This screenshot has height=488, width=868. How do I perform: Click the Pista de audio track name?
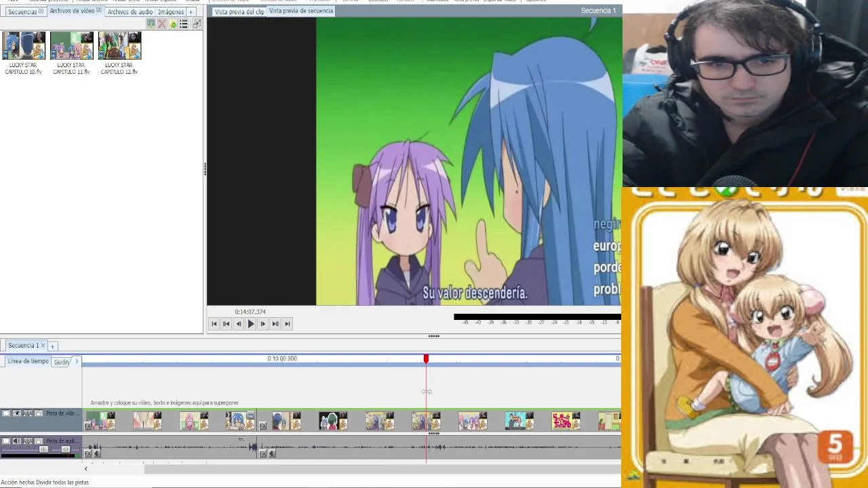pyautogui.click(x=63, y=441)
